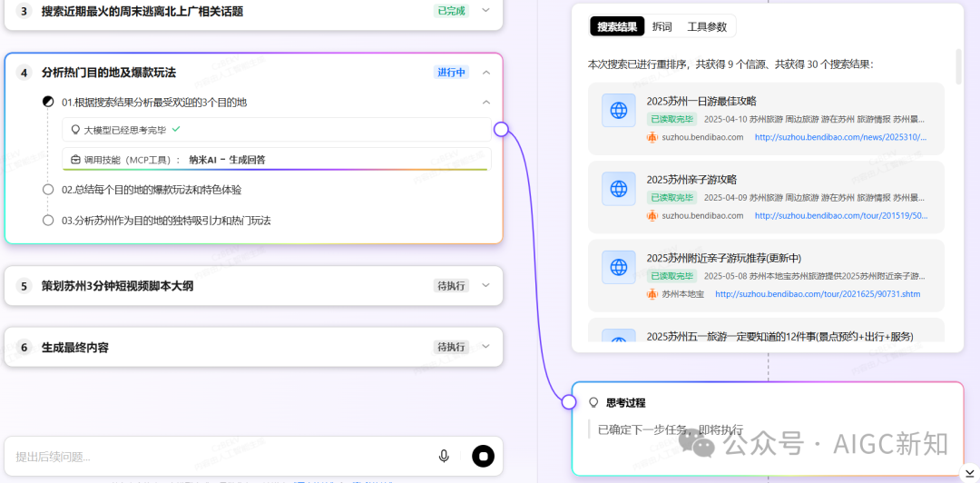Click task title 搜索近期最火的周末逃离北上广相关话题
Viewport: 980px width, 483px height.
(x=142, y=11)
